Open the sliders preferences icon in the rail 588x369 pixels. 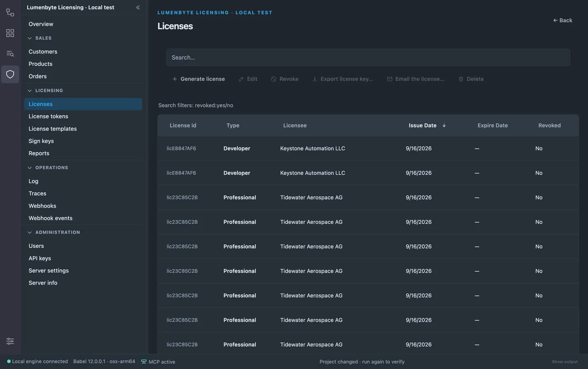(10, 341)
